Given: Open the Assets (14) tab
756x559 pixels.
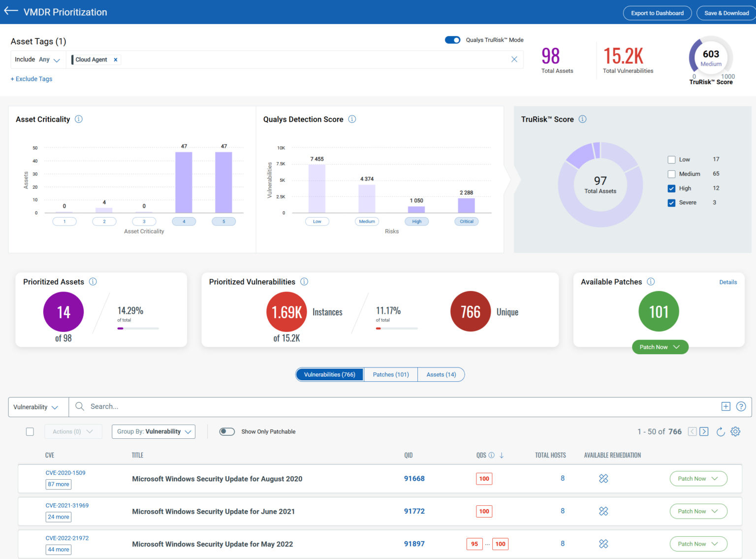Looking at the screenshot, I should pos(441,374).
